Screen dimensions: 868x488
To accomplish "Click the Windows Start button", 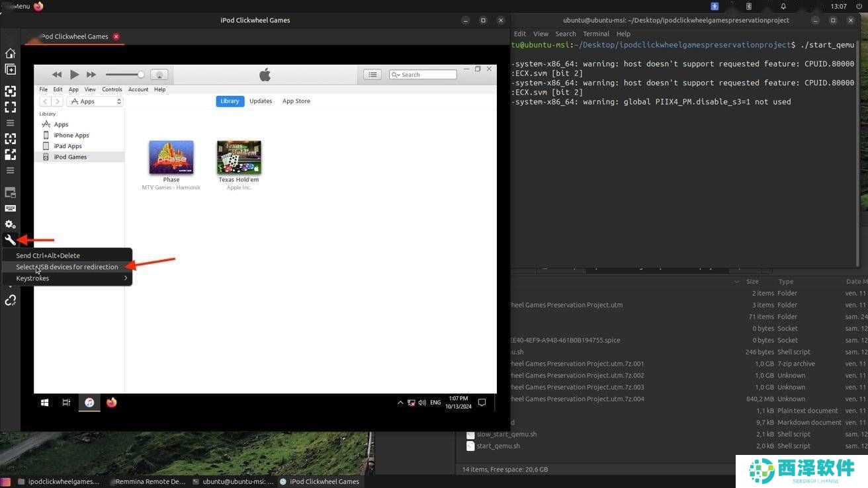I will tap(45, 402).
